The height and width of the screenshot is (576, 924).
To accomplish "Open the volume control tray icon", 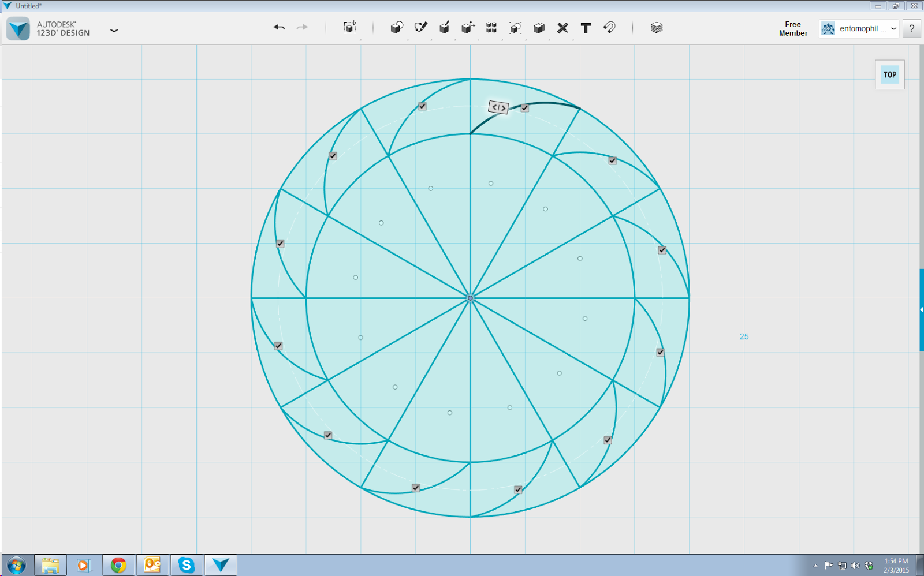I will coord(855,566).
